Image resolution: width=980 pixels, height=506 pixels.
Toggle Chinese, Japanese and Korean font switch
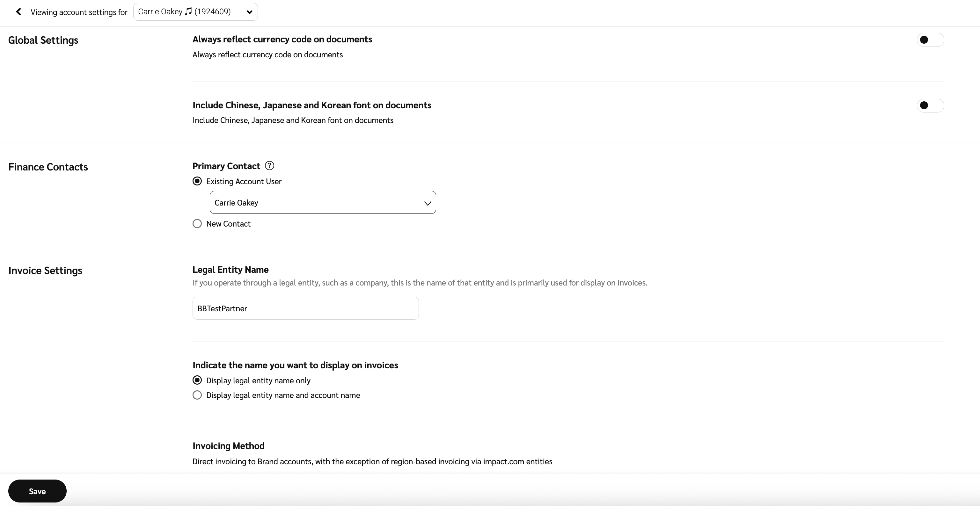(x=930, y=106)
